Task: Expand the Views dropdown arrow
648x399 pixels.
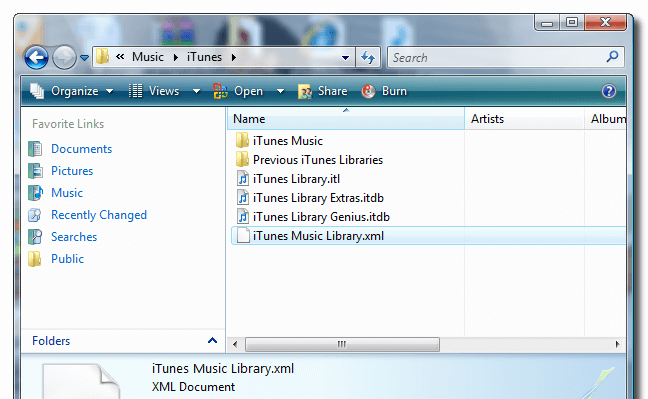Action: point(196,91)
